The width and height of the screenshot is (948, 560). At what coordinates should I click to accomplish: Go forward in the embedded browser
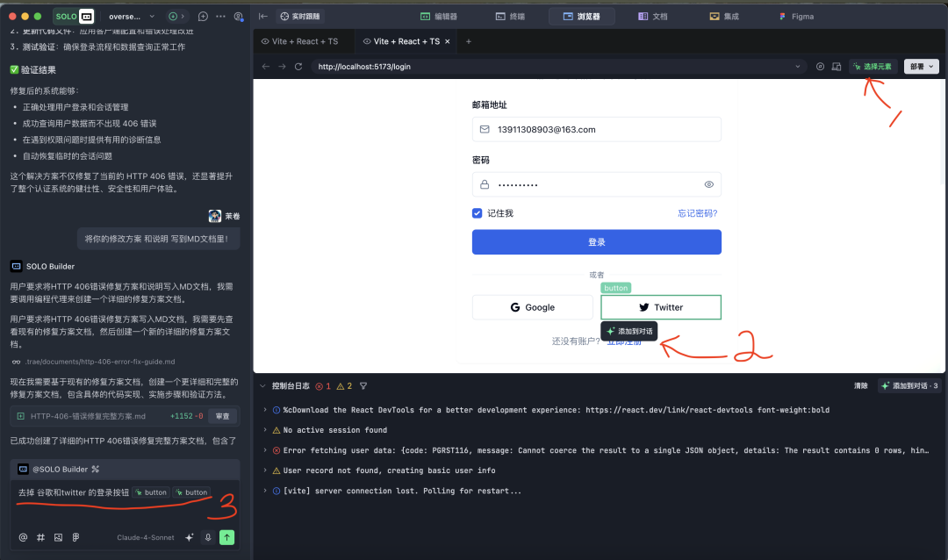pos(283,67)
